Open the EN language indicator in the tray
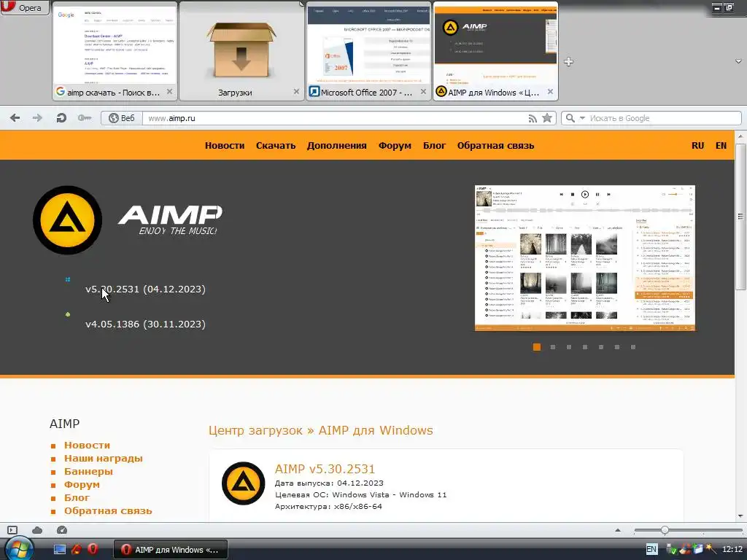This screenshot has height=560, width=747. click(651, 549)
